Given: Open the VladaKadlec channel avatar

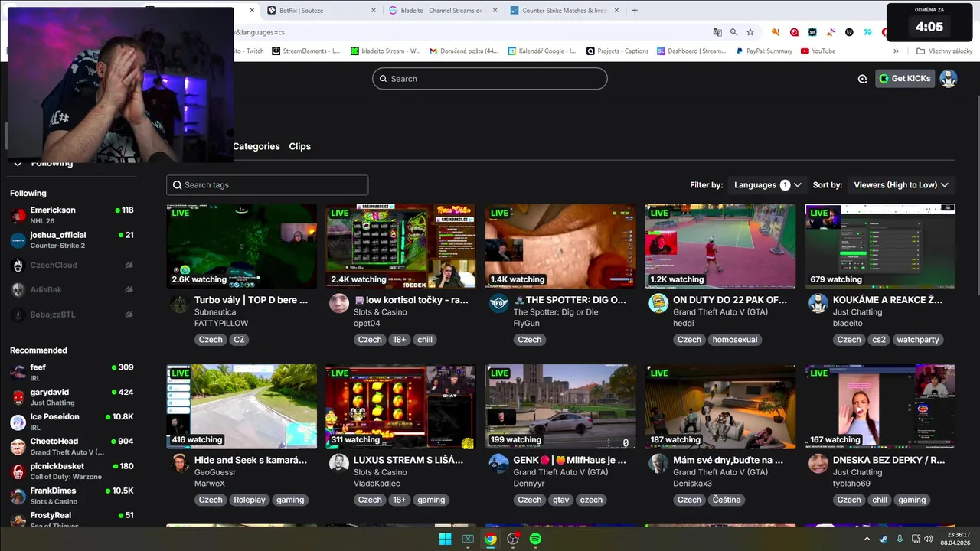Looking at the screenshot, I should [x=339, y=464].
